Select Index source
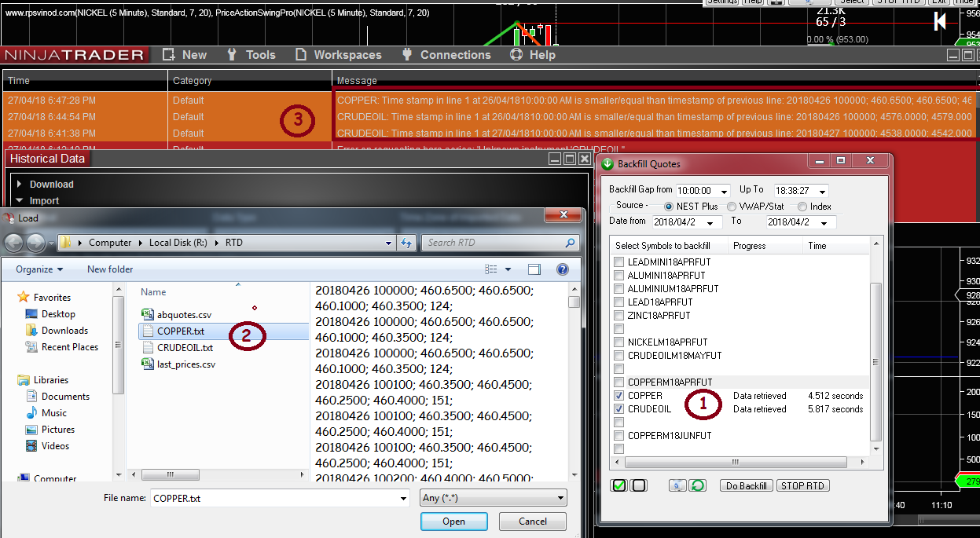 click(802, 207)
